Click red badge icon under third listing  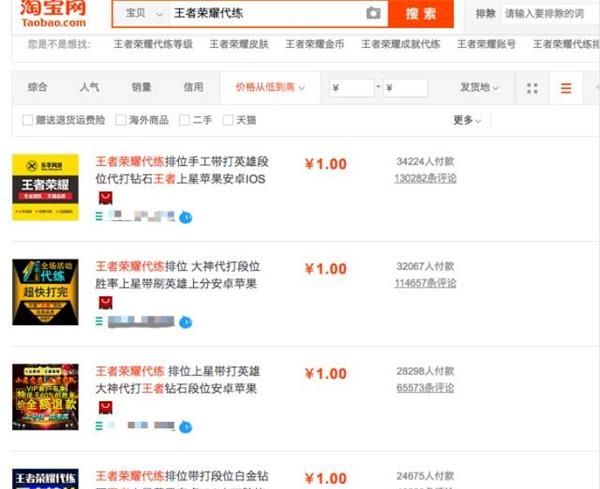click(105, 407)
